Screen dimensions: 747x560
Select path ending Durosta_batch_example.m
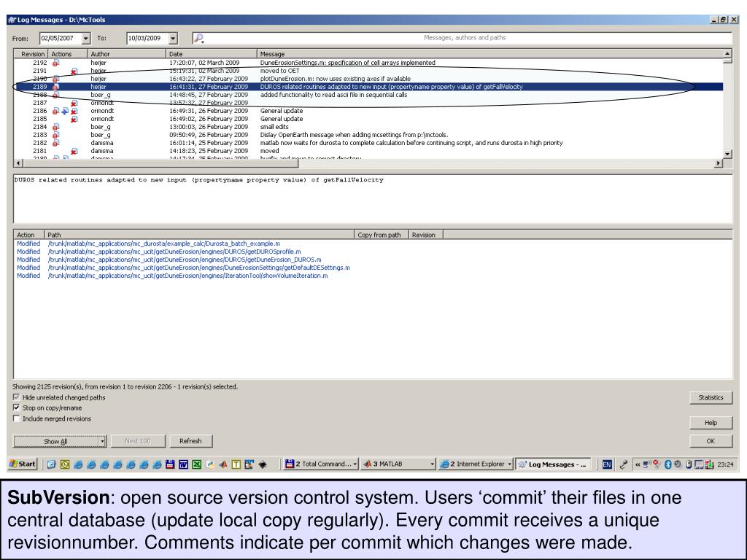(164, 244)
